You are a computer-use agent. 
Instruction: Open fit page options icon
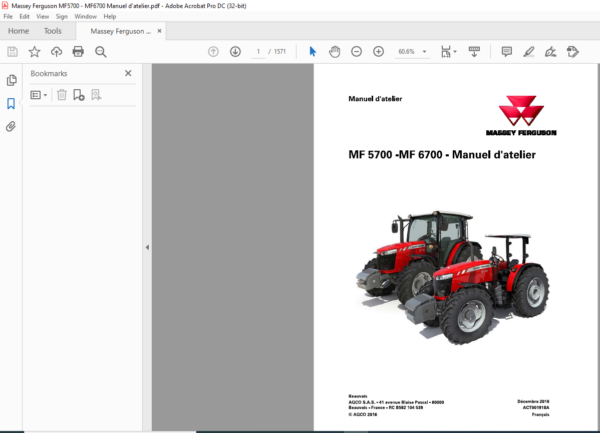pos(446,52)
